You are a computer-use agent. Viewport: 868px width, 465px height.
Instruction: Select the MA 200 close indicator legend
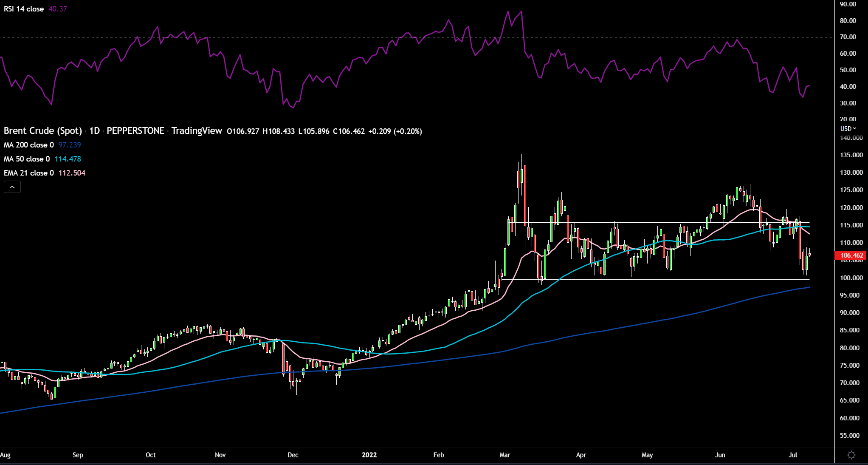(x=28, y=145)
